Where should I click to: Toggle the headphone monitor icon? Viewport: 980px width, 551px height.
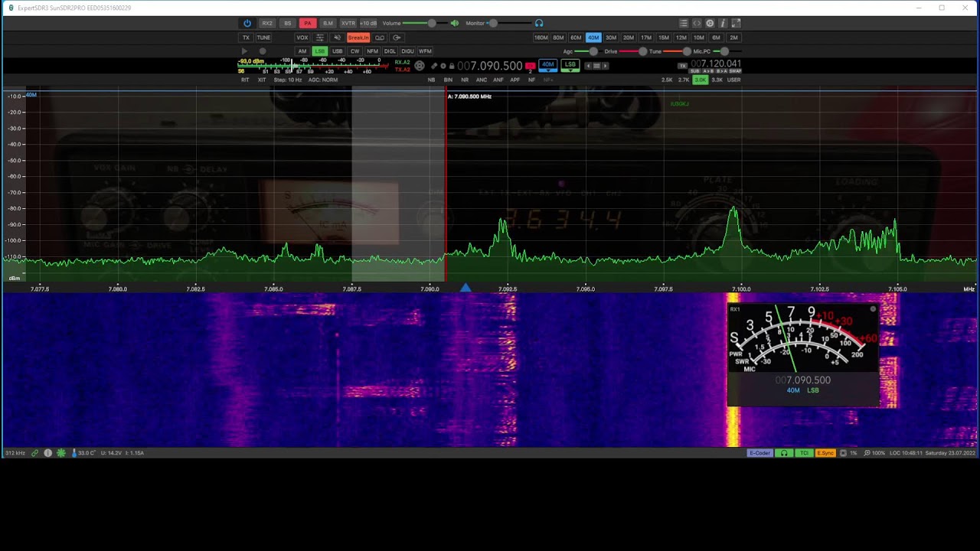539,23
